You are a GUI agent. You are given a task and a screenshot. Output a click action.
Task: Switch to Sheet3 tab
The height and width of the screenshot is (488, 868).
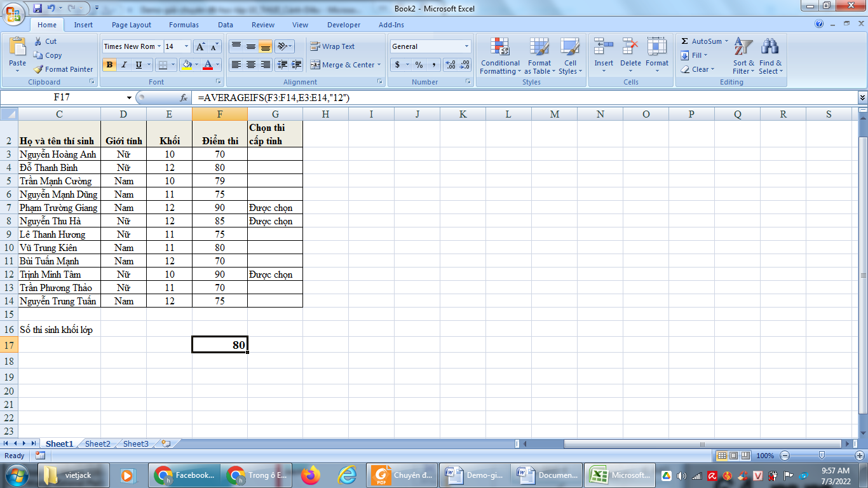point(135,444)
